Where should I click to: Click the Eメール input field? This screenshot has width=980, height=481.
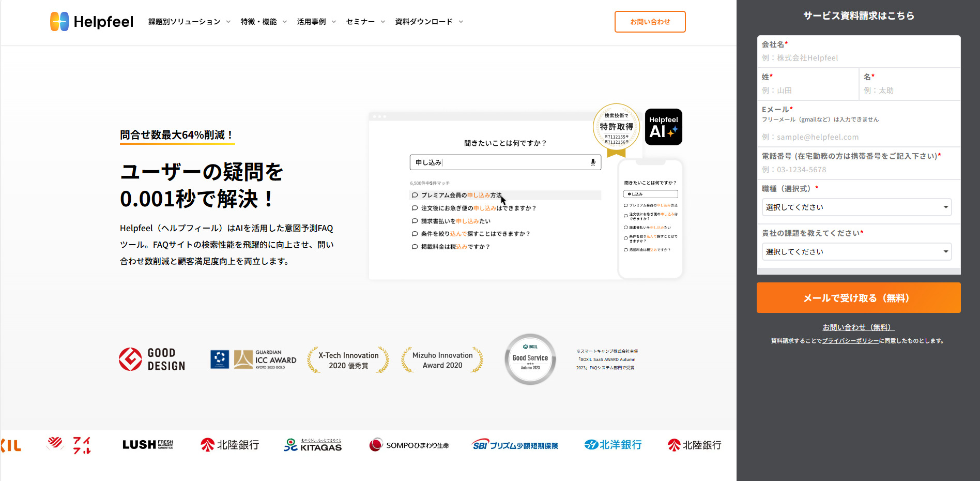pos(859,137)
